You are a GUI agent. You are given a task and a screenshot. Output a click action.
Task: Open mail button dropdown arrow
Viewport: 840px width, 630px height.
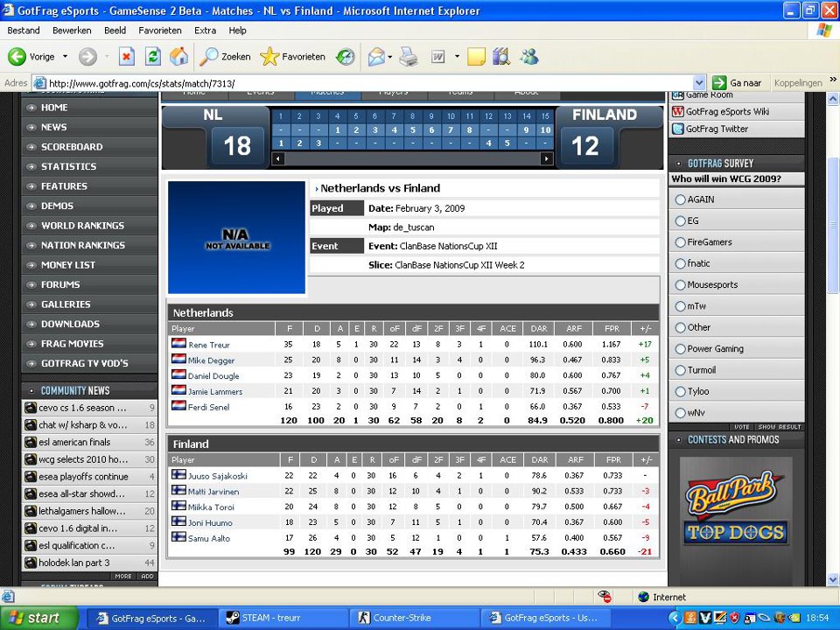[389, 56]
